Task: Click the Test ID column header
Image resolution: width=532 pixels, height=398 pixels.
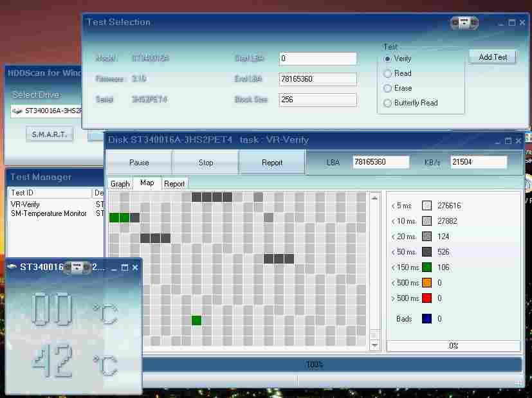Action: point(50,193)
